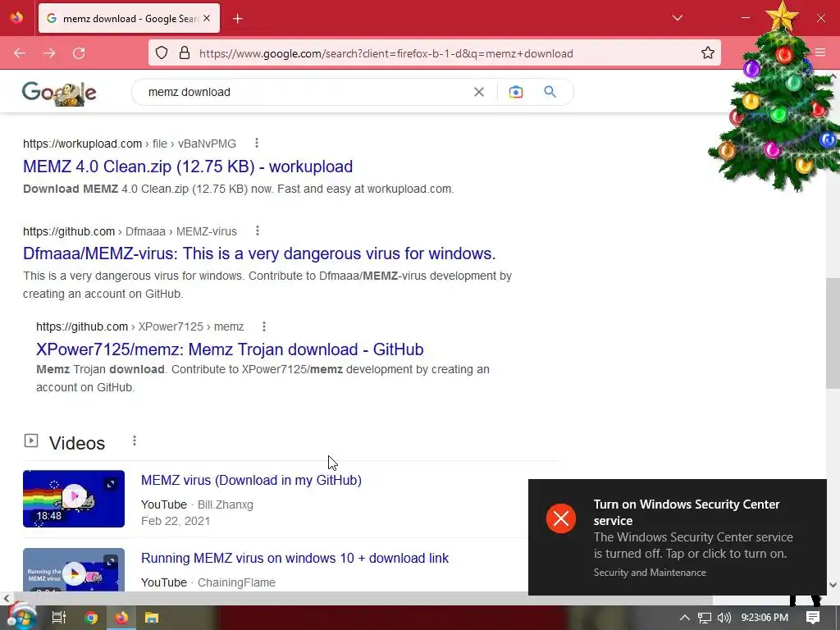Click the Videos section heading
Image resolution: width=840 pixels, height=630 pixels.
point(77,443)
